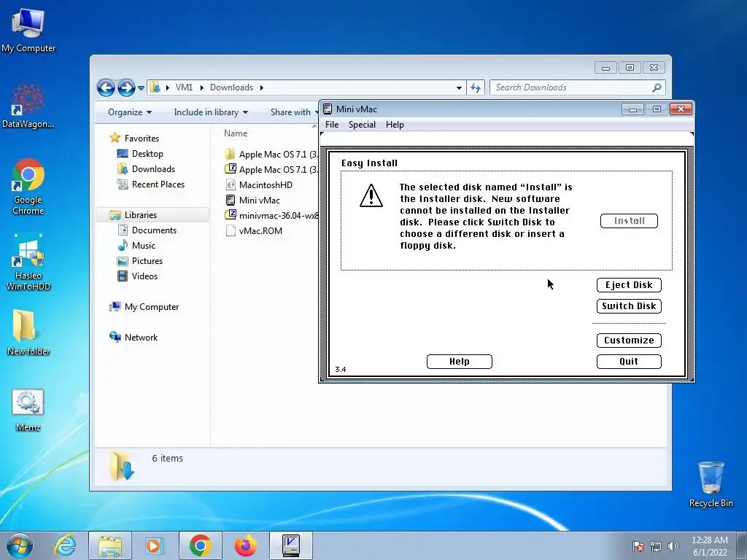This screenshot has width=747, height=560.
Task: Click Switch Disk button
Action: [x=629, y=306]
